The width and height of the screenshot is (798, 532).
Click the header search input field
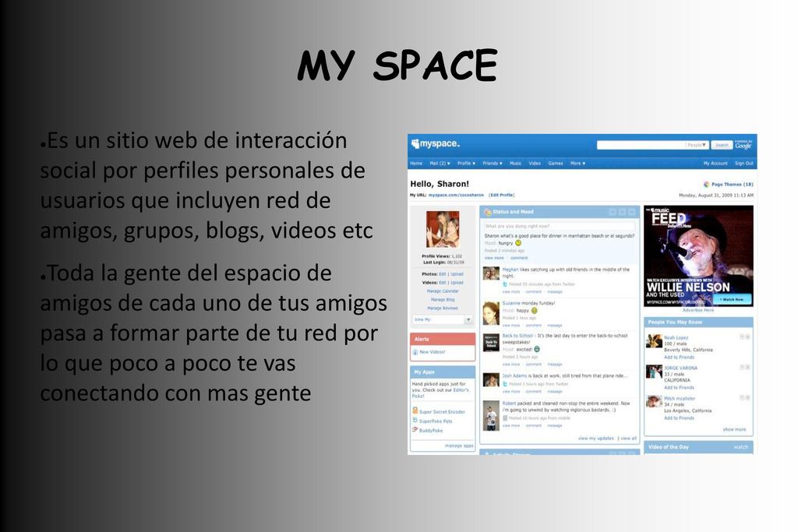point(641,146)
